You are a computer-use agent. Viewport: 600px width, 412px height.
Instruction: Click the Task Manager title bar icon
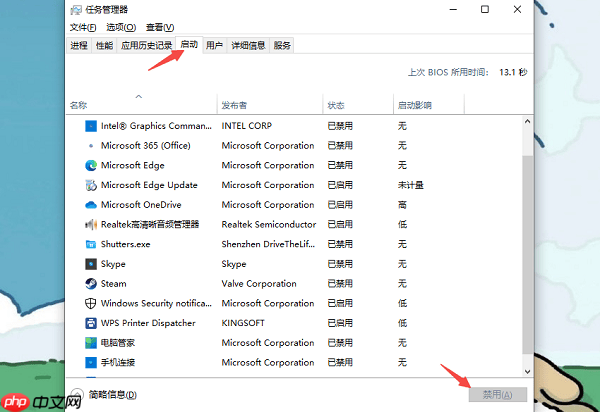(76, 10)
